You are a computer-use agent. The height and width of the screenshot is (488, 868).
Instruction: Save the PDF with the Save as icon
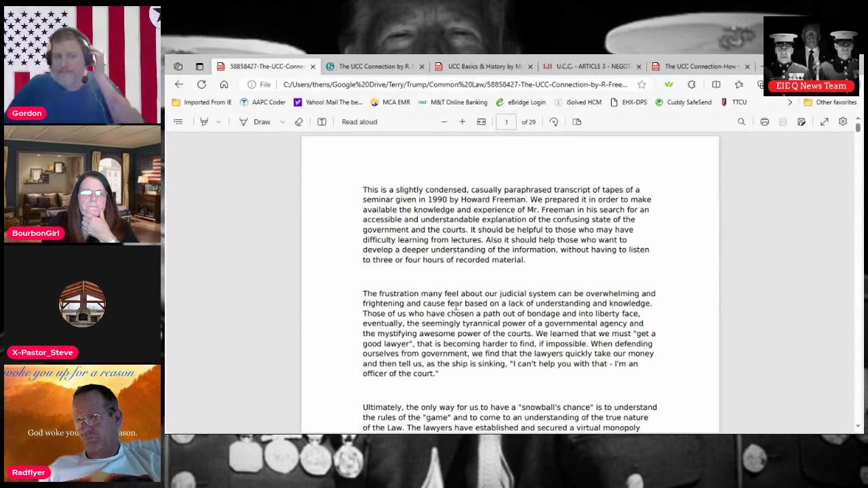click(802, 122)
